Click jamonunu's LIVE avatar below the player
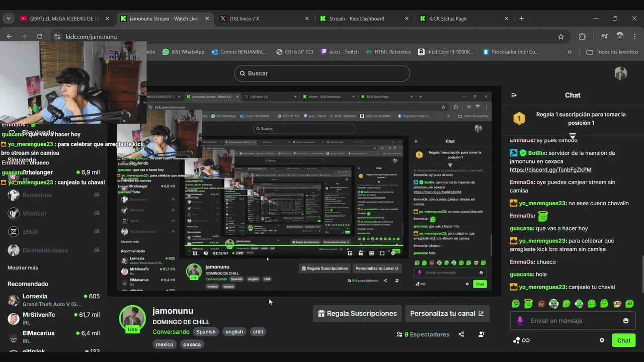Screen dimensions: 644x362 [x=132, y=319]
